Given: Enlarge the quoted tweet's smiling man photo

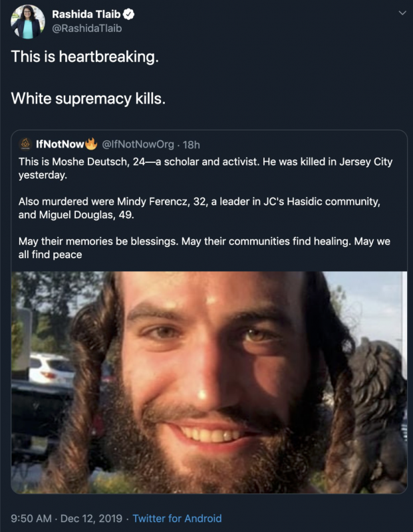Looking at the screenshot, I should click(x=209, y=382).
